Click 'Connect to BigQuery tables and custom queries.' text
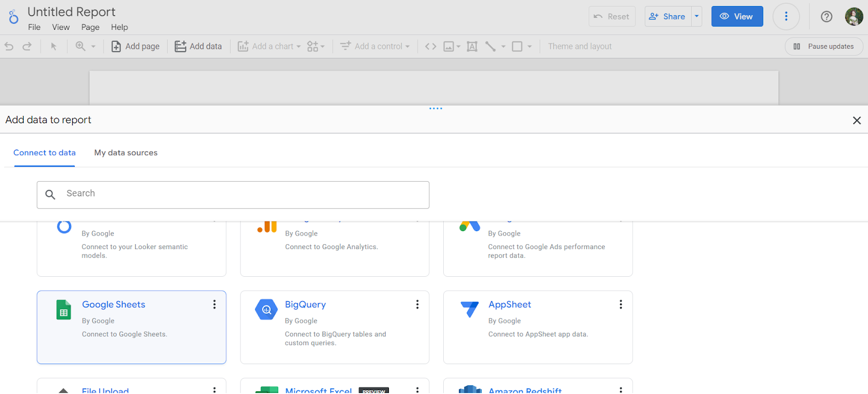 pos(335,339)
